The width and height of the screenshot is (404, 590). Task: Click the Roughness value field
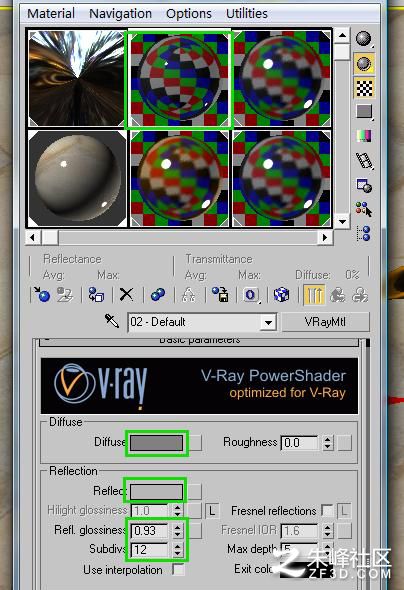(x=300, y=443)
